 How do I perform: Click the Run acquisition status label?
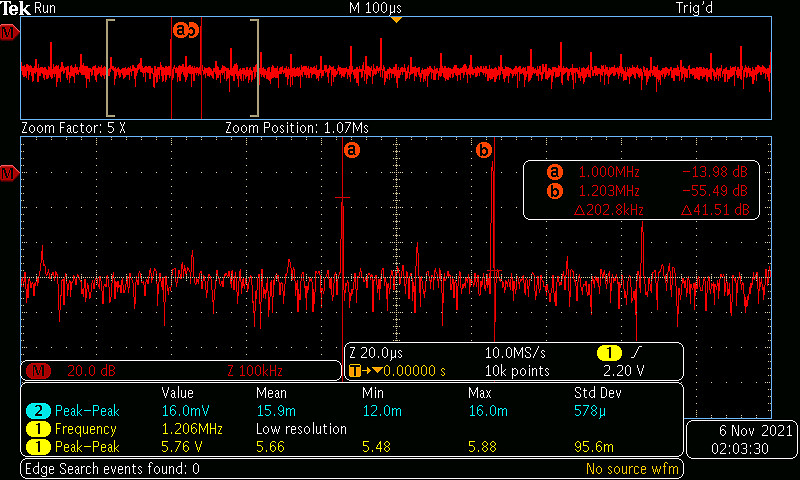(x=44, y=8)
